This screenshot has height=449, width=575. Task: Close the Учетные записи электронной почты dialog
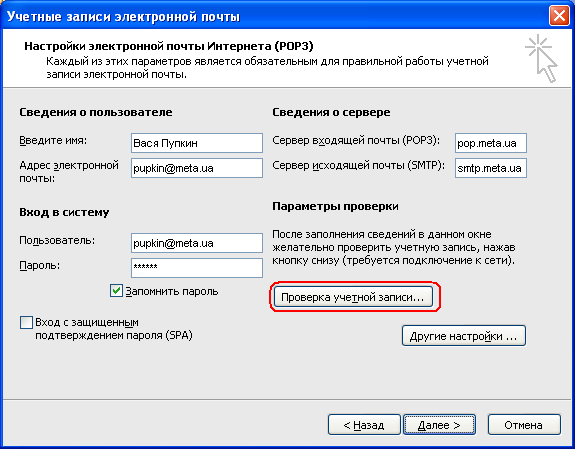[x=559, y=16]
